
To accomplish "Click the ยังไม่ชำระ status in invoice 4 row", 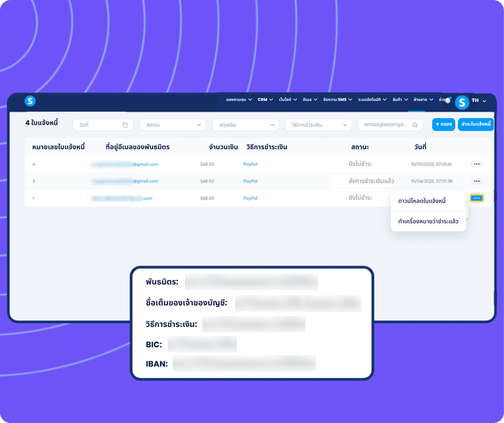I will coord(360,164).
